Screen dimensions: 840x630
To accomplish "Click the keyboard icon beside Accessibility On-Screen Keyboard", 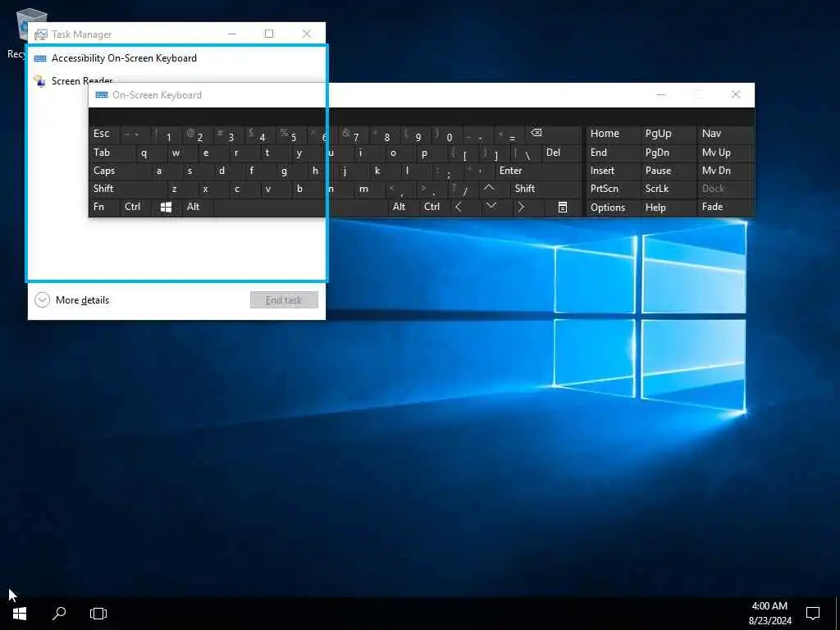I will tap(40, 58).
